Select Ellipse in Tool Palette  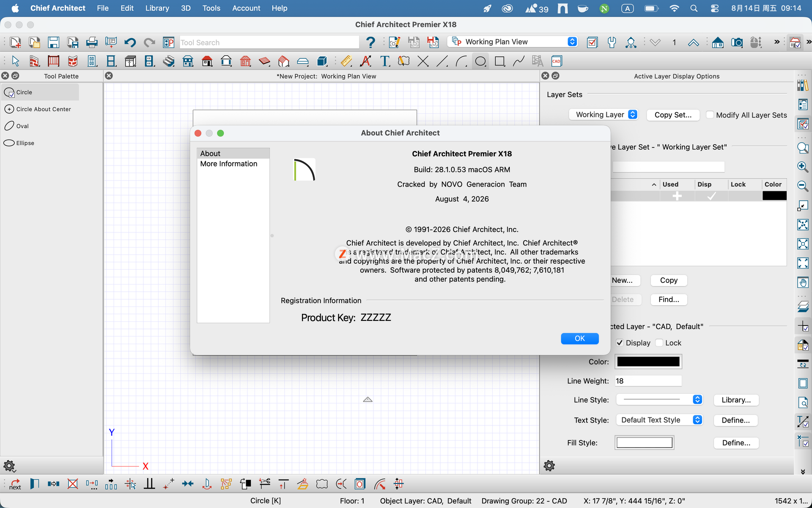[x=40, y=143]
